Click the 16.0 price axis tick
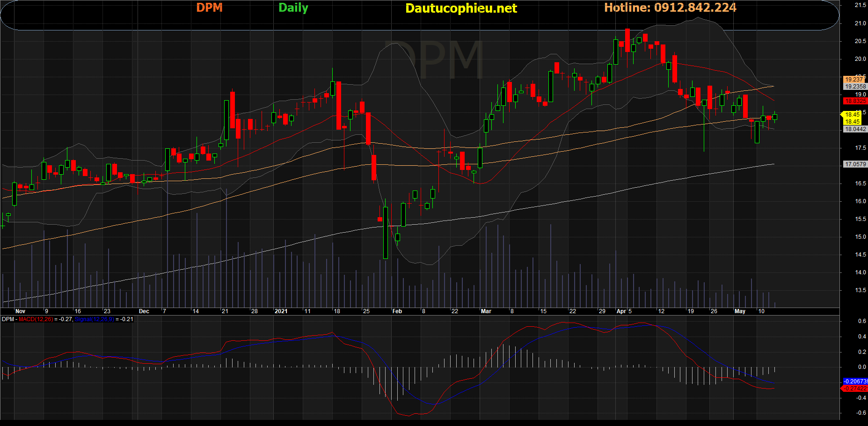 pyautogui.click(x=861, y=201)
